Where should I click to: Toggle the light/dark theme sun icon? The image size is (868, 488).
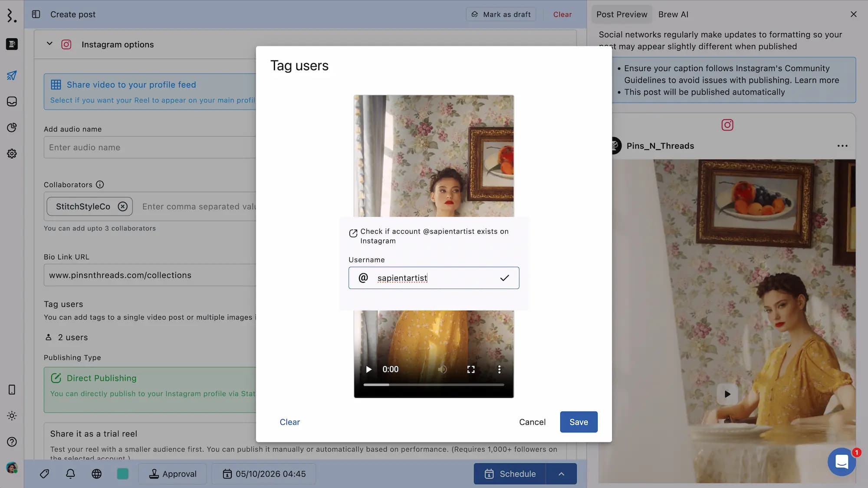click(x=12, y=416)
